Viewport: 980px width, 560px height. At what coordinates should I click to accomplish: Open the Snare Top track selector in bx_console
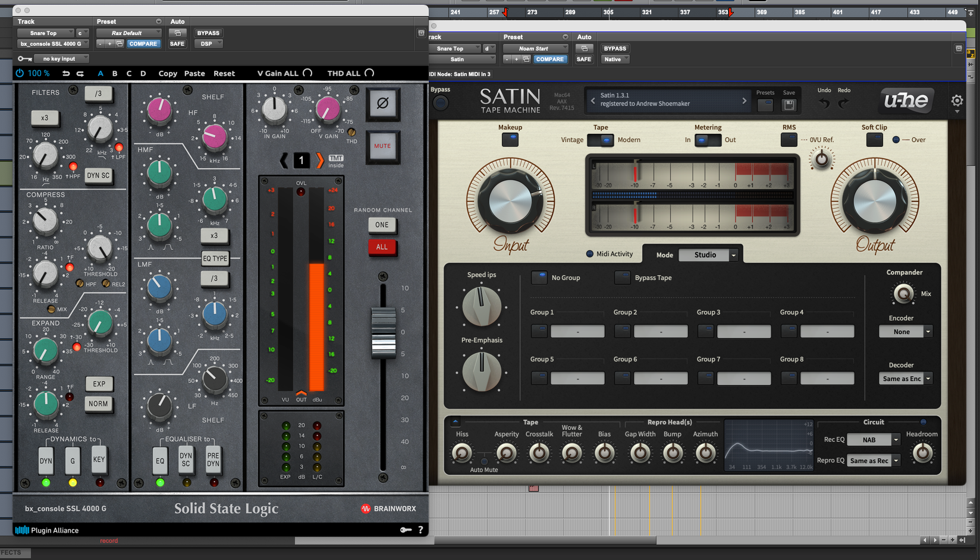pos(45,33)
